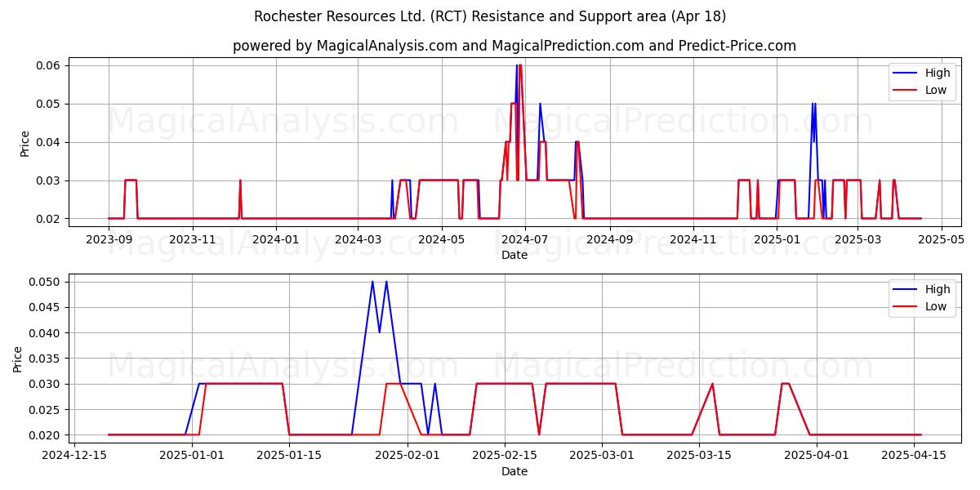Click the 2025-04-15 tick label
980x490 pixels.
pos(914,456)
